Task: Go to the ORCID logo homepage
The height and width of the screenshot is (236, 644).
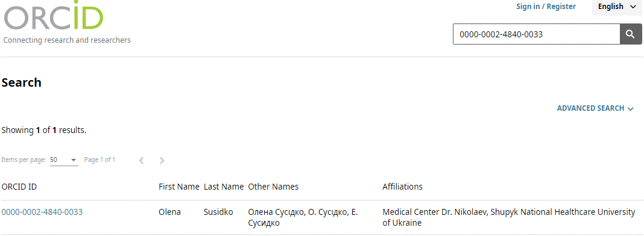Action: tap(54, 15)
